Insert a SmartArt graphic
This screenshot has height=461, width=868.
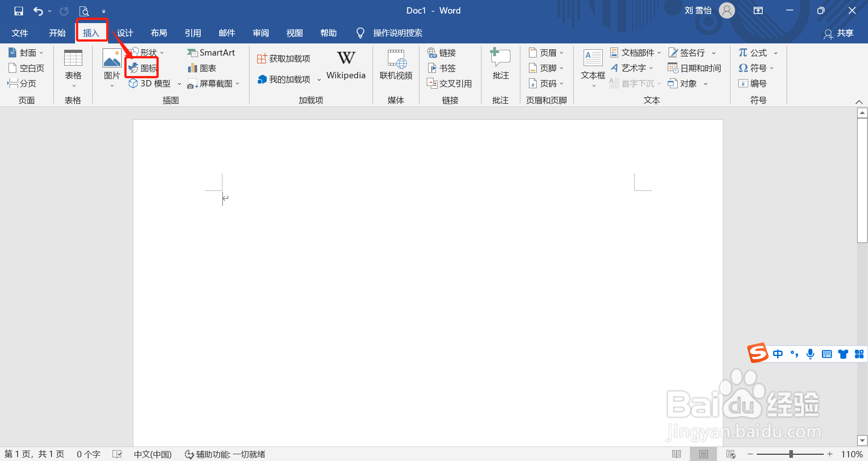pyautogui.click(x=211, y=52)
